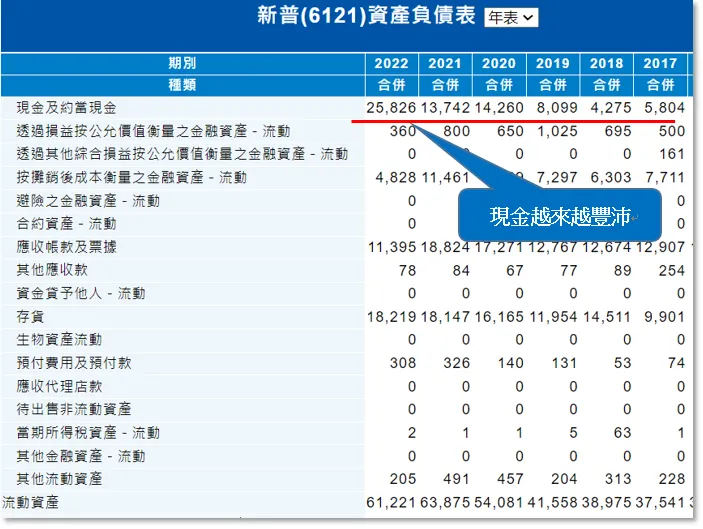Click the 2018 current assets total 38,975
The height and width of the screenshot is (529, 703).
[607, 503]
